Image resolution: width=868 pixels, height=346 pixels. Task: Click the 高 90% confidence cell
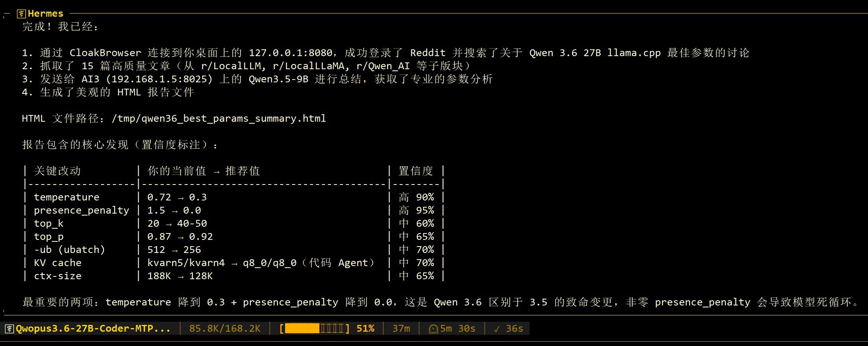[x=416, y=197]
